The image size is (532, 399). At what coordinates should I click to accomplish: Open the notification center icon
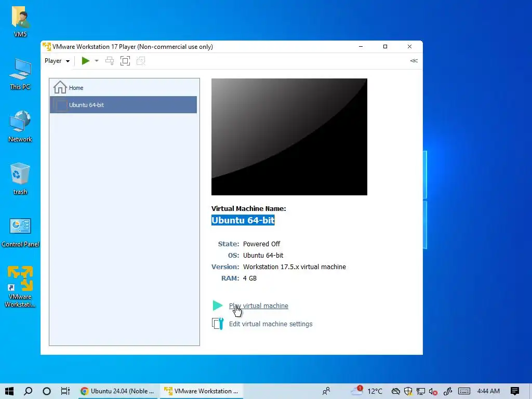tap(515, 391)
